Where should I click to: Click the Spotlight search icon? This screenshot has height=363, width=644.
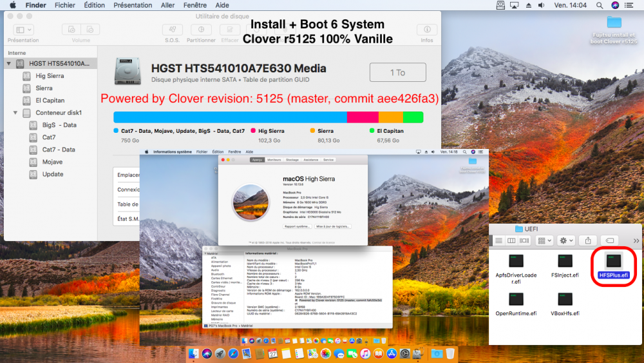click(x=600, y=5)
